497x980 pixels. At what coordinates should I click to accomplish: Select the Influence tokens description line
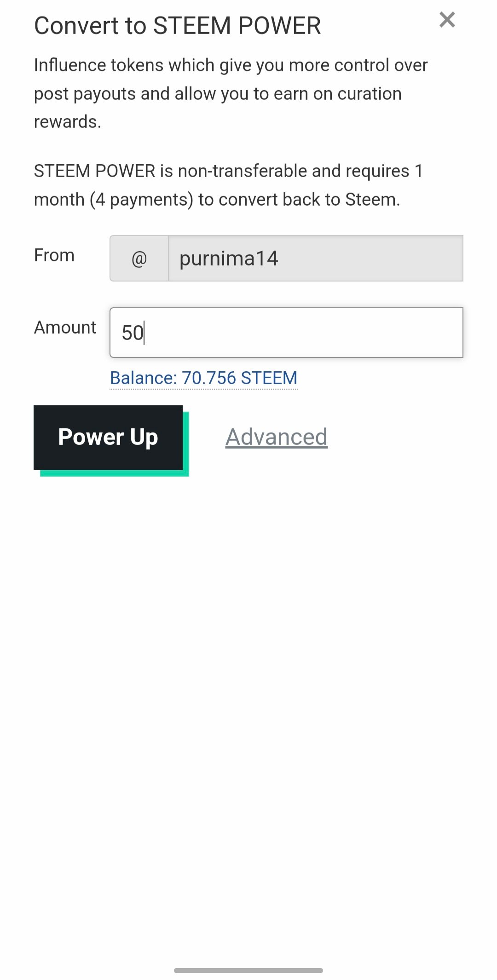(x=231, y=65)
